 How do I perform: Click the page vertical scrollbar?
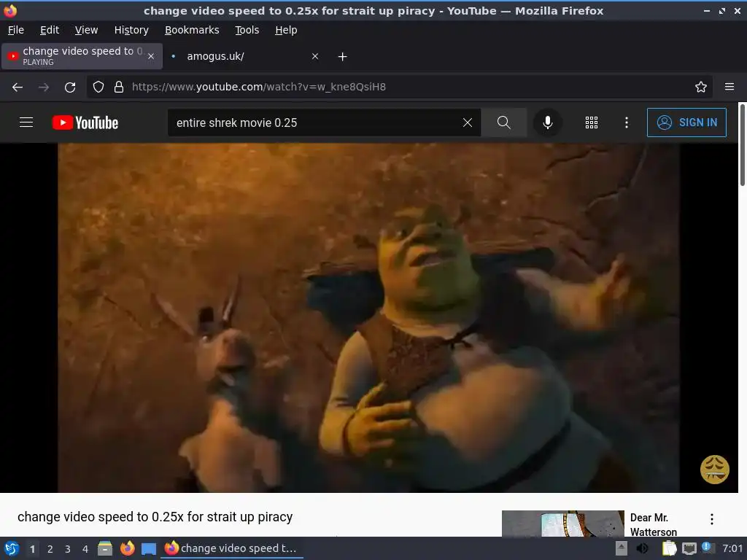pyautogui.click(x=742, y=145)
